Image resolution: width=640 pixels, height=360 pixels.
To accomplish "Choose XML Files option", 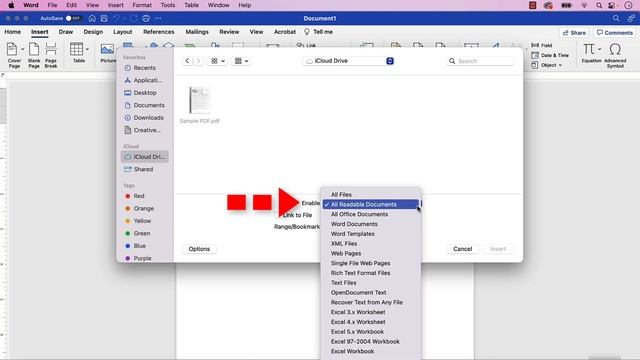I will pyautogui.click(x=371, y=244).
